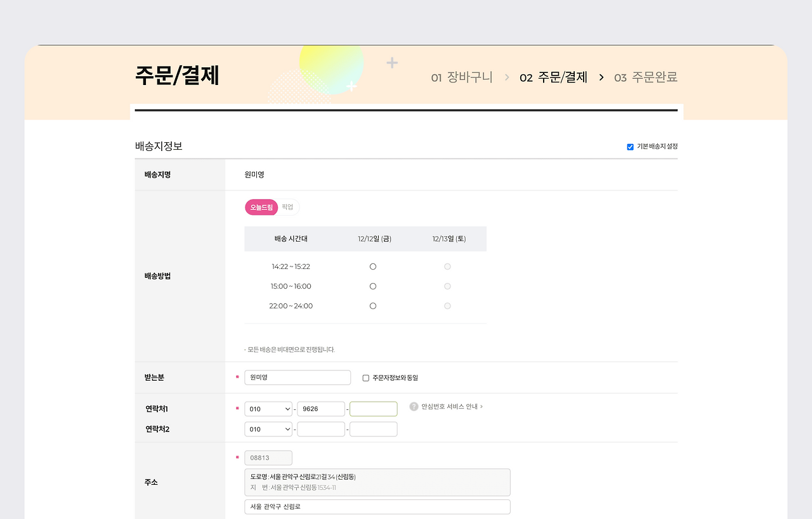Image resolution: width=812 pixels, height=519 pixels.
Task: Select step 02 주문/결제
Action: point(554,77)
